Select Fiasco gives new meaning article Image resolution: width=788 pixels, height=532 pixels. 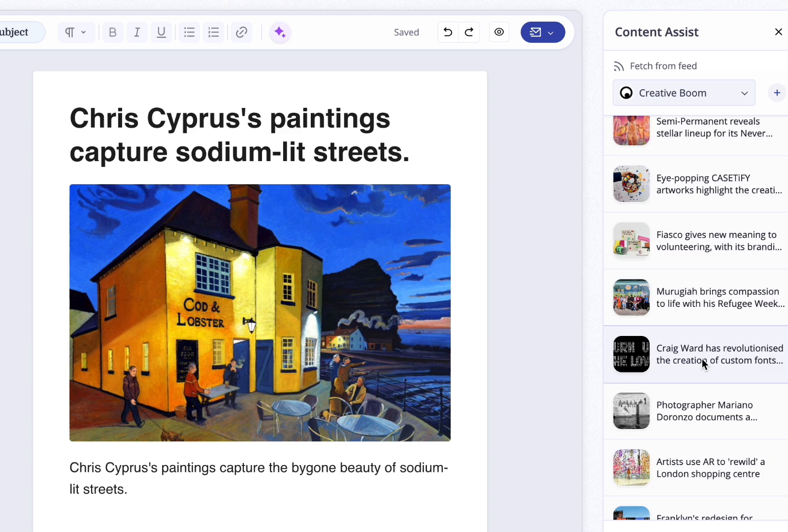point(696,241)
